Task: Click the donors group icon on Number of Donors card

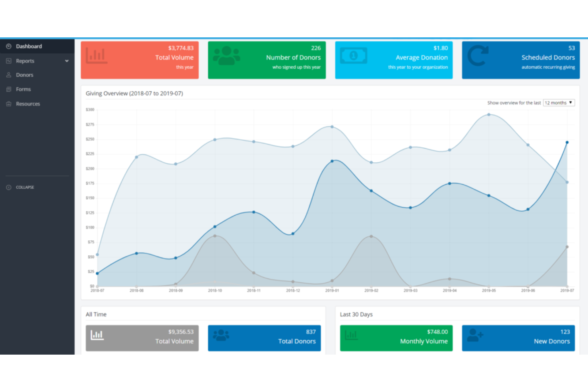Action: 226,56
